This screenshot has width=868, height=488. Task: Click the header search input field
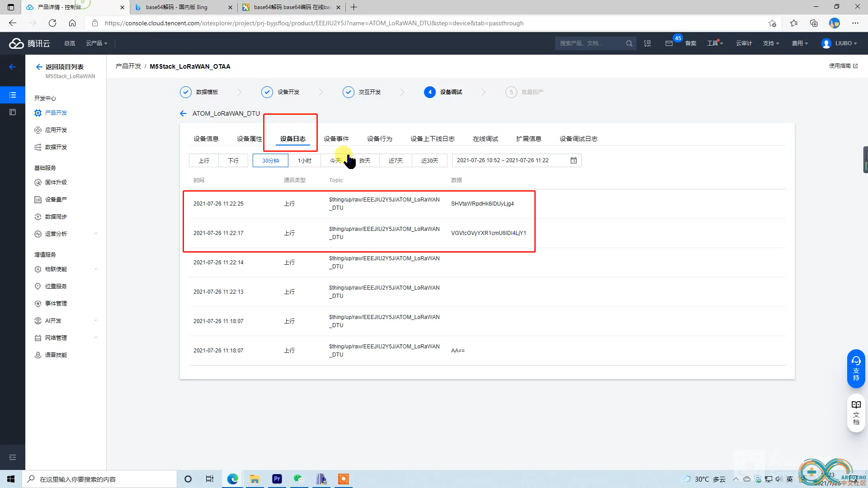pyautogui.click(x=590, y=43)
